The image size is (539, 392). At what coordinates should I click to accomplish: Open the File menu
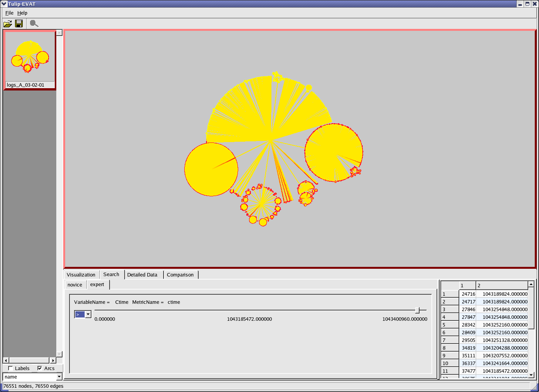coord(9,13)
